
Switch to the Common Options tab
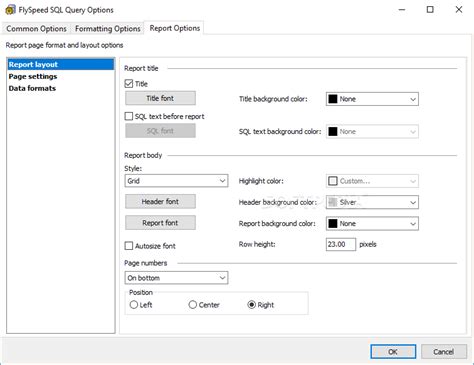(x=36, y=29)
